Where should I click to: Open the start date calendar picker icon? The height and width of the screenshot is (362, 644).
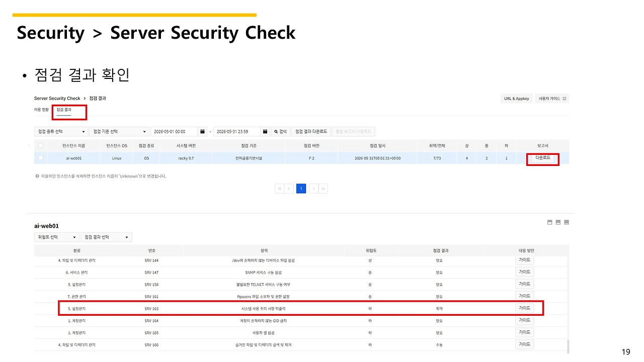coord(202,131)
